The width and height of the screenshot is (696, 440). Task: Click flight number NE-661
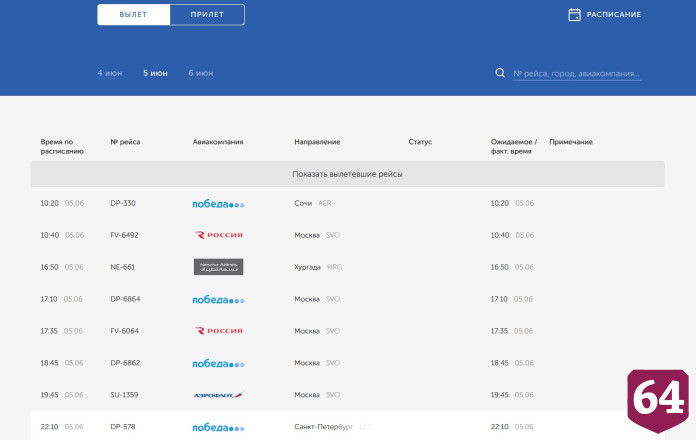123,267
